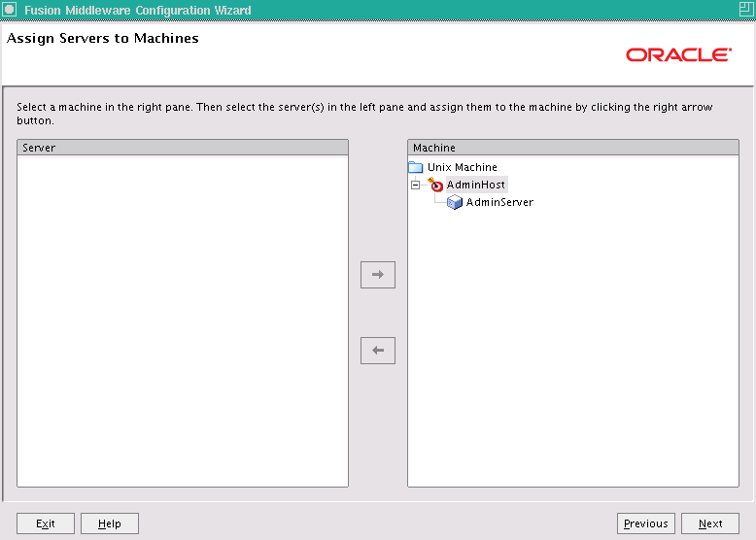
Task: Open Help for this wizard page
Action: pos(110,523)
